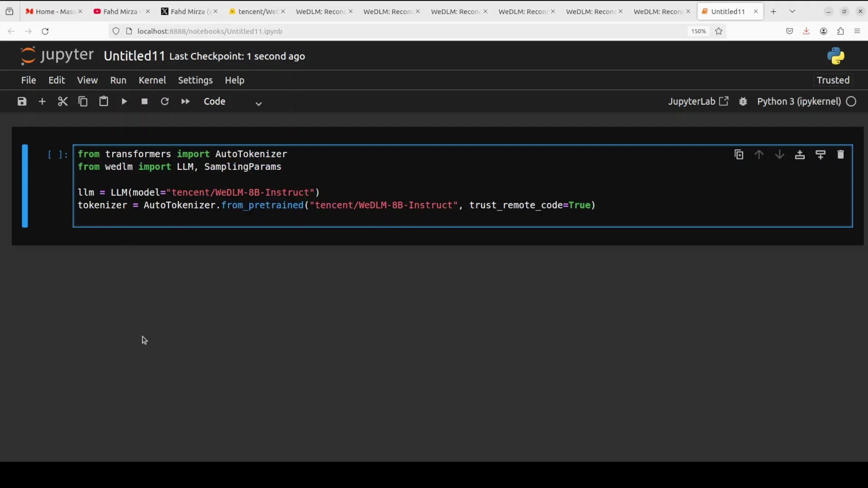Open the Python 3 (ipykernel) kernel selector
The width and height of the screenshot is (868, 488).
click(799, 101)
